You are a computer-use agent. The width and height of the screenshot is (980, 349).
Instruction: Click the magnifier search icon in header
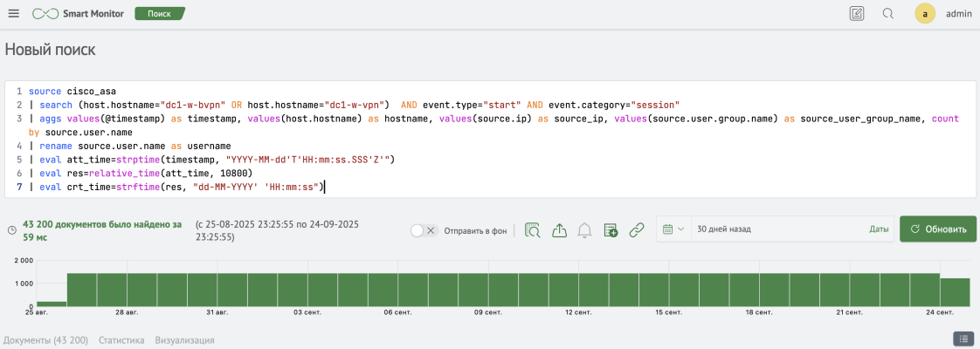tap(888, 14)
